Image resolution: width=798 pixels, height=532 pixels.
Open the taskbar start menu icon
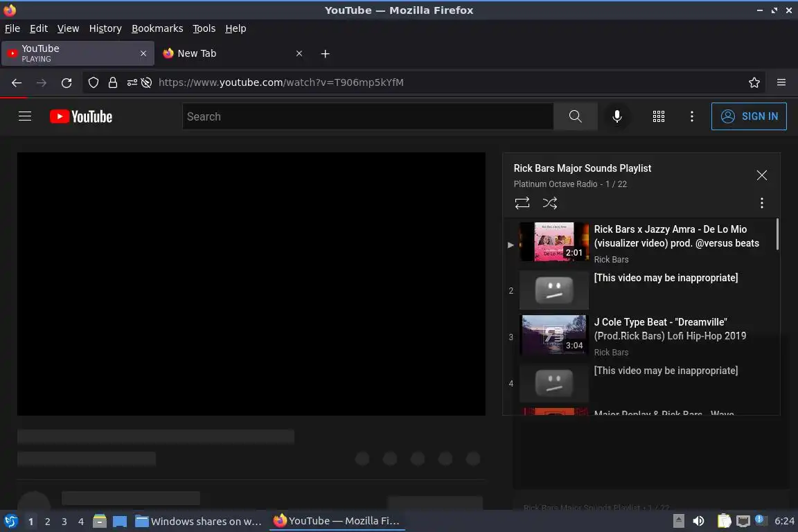click(10, 522)
